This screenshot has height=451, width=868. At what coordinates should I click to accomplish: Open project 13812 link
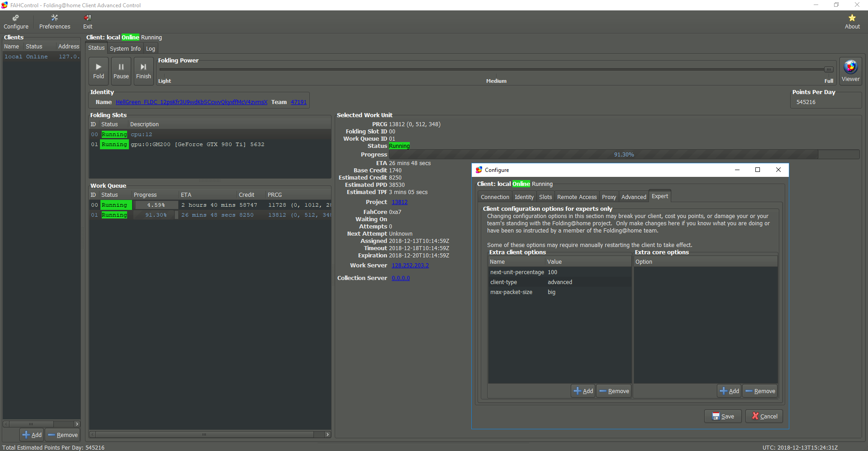click(399, 202)
